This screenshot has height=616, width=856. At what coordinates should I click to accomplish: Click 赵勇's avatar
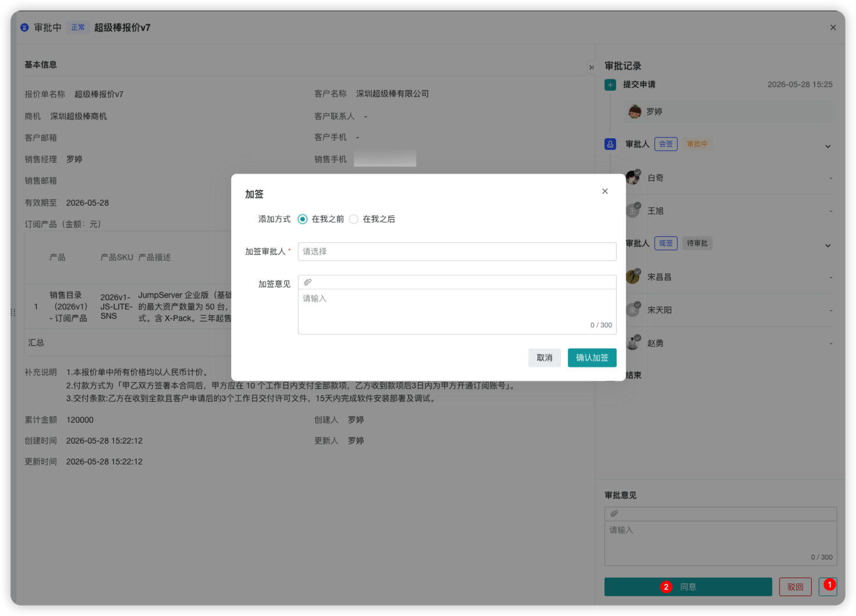click(x=633, y=343)
